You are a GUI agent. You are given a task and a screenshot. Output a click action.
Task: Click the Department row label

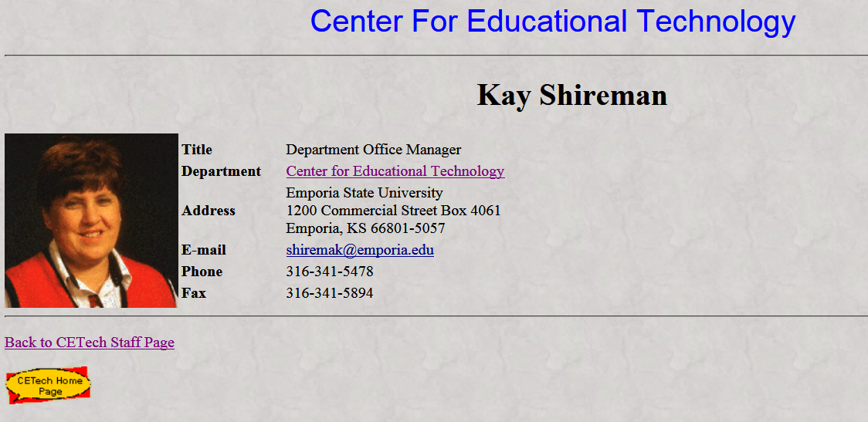coord(221,171)
